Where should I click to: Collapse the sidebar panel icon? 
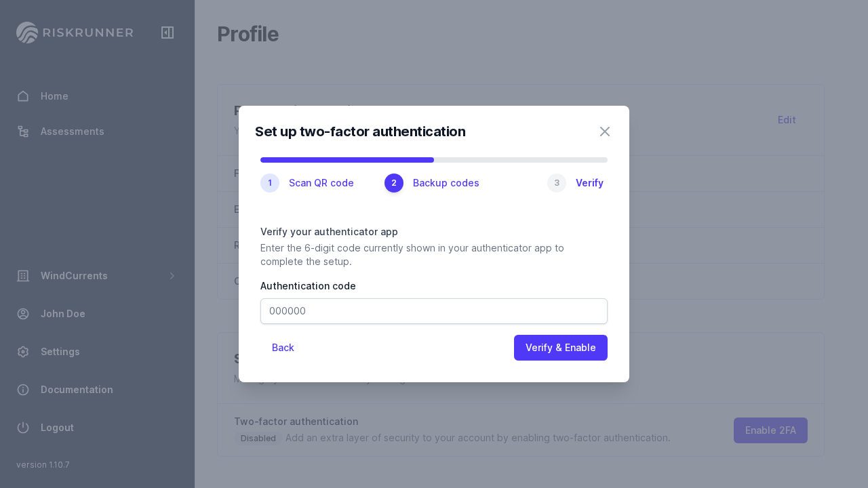[167, 33]
